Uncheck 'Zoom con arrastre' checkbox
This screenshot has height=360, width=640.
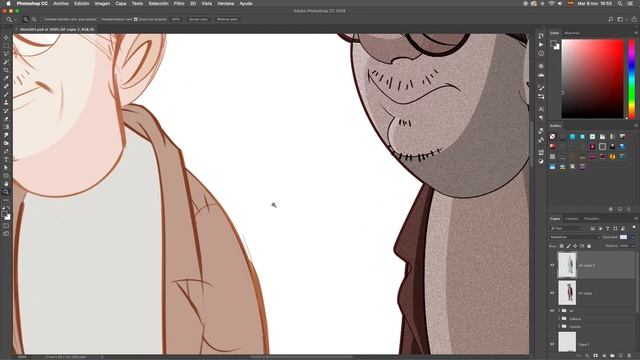click(x=136, y=19)
